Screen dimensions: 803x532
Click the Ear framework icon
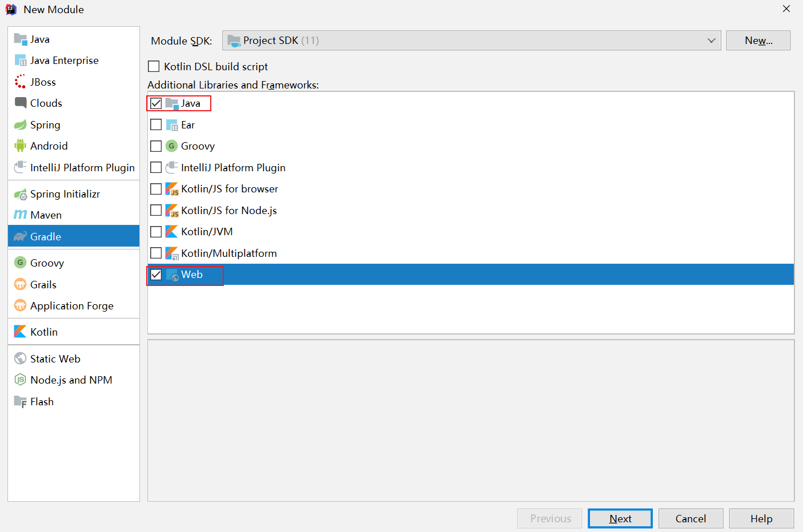click(x=172, y=125)
